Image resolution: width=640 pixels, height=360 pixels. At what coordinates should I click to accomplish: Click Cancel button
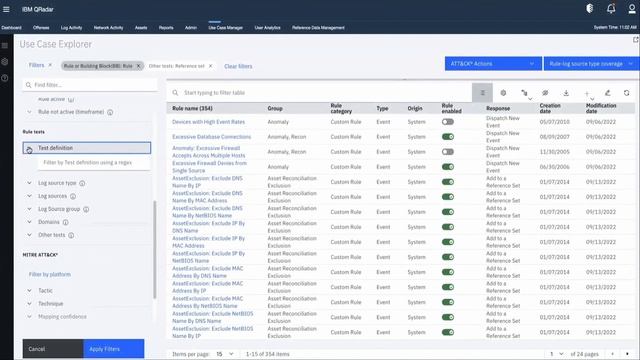pyautogui.click(x=53, y=349)
